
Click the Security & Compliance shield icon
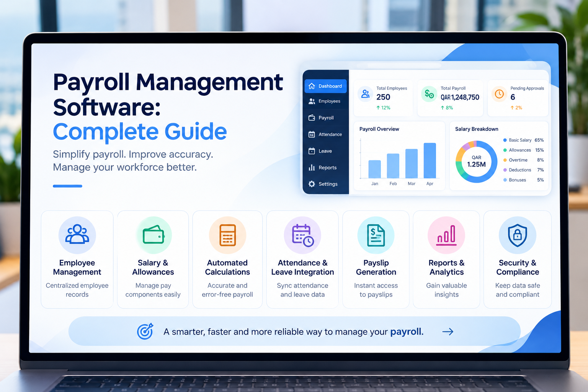pos(518,235)
